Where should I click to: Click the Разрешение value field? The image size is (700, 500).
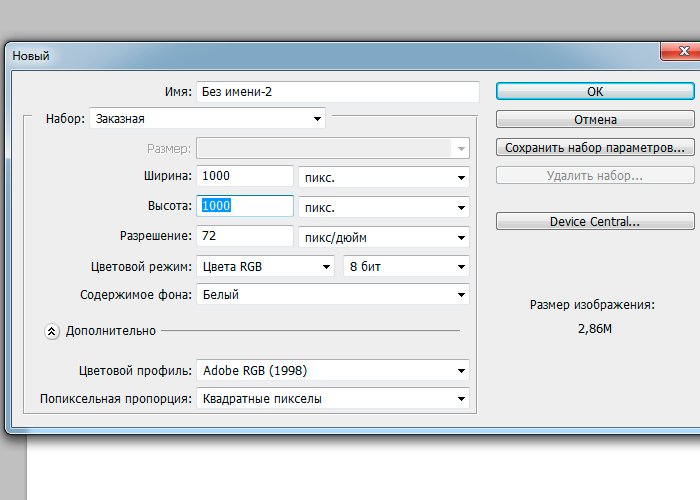(246, 237)
